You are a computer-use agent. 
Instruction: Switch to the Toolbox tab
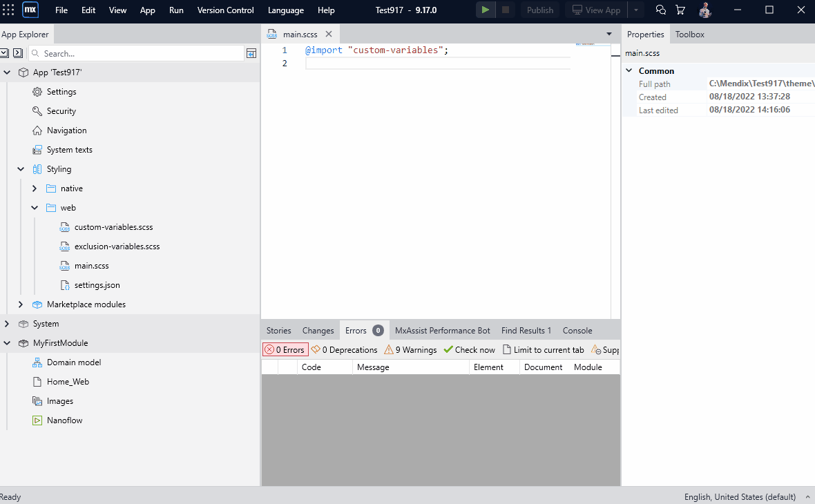(x=689, y=34)
